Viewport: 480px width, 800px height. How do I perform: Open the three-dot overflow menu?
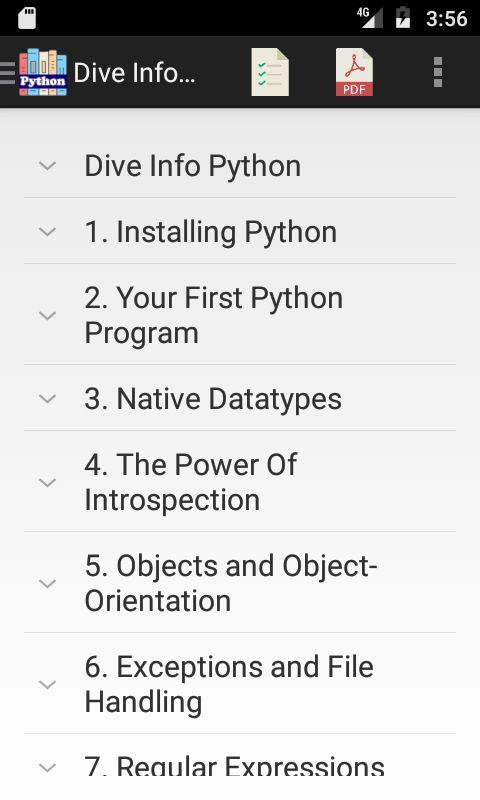coord(438,72)
